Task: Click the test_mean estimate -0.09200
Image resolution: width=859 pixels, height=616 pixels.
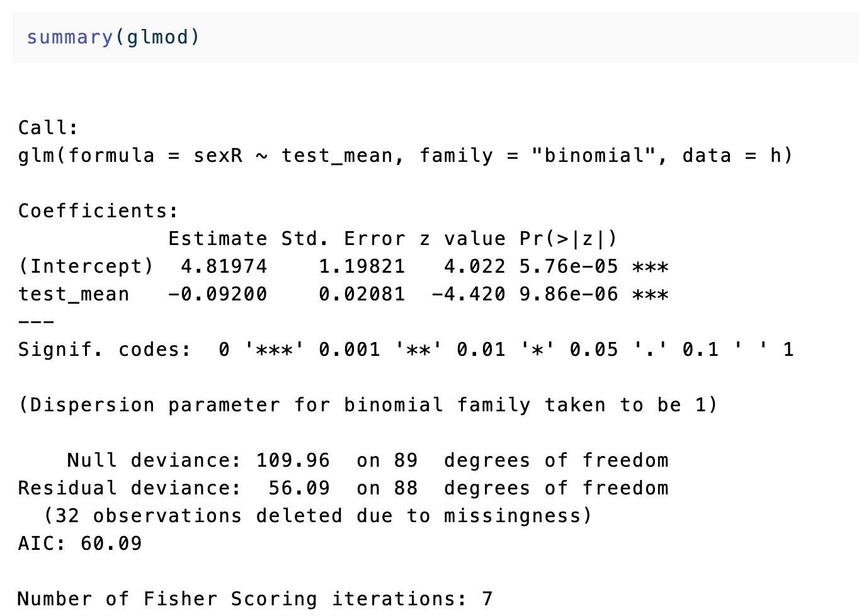Action: pyautogui.click(x=217, y=294)
